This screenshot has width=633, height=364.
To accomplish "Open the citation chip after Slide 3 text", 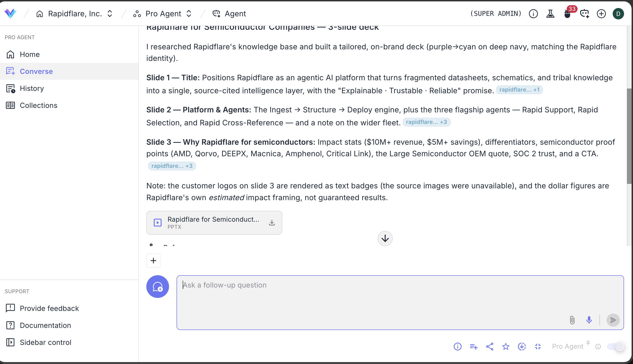I will [172, 166].
